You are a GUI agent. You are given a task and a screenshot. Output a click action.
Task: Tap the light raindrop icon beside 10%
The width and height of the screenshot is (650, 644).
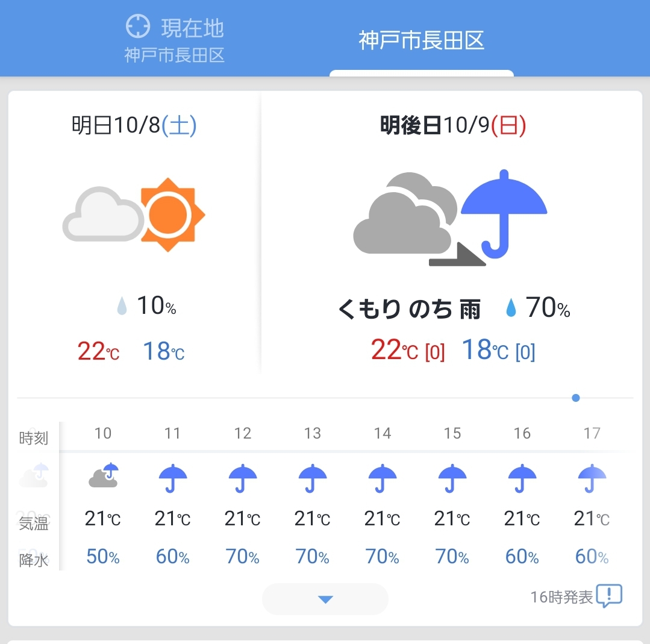[122, 306]
